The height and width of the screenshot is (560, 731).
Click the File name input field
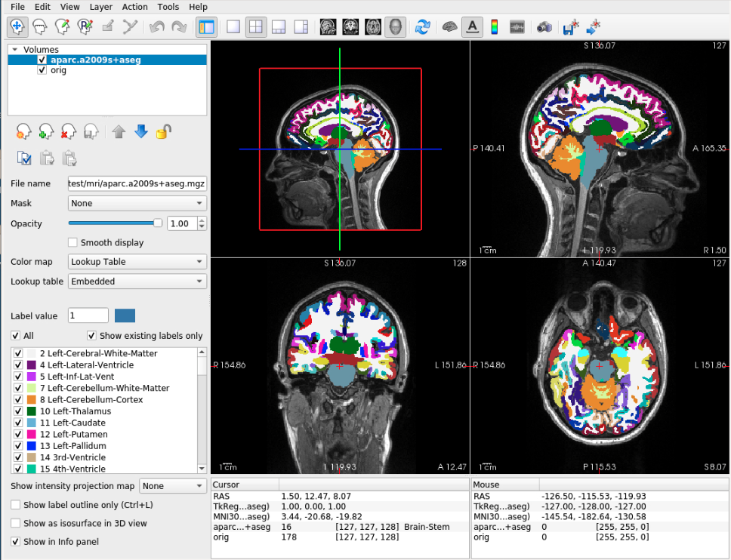coord(137,183)
